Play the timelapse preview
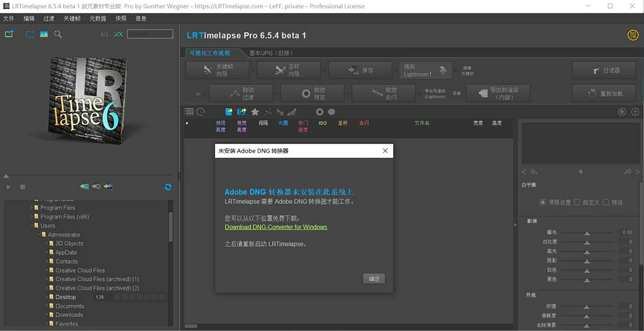Viewport: 644px width, 331px height. (x=9, y=187)
